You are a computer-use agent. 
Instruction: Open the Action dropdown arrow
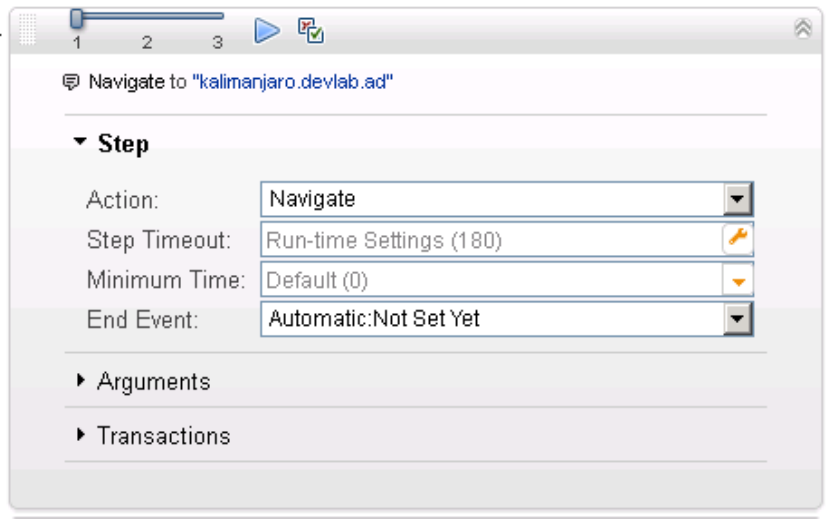tap(737, 199)
